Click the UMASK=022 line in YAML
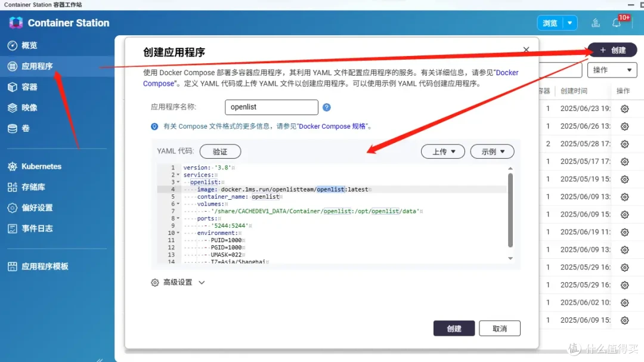The height and width of the screenshot is (362, 644). [x=226, y=255]
